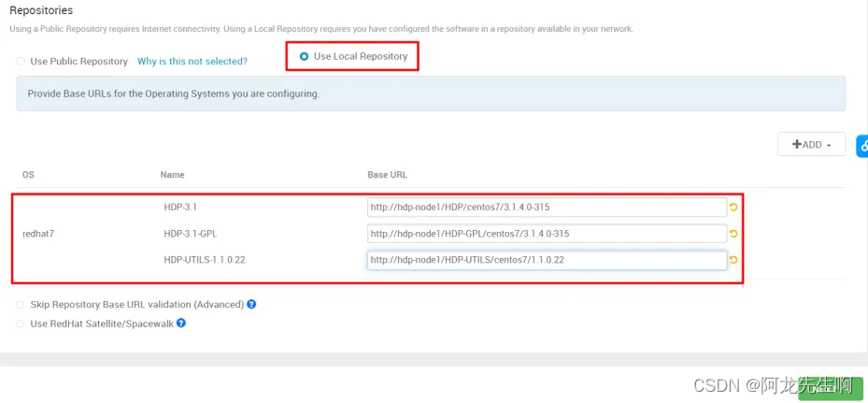Open 'Why is this not selected?' link

tap(192, 61)
